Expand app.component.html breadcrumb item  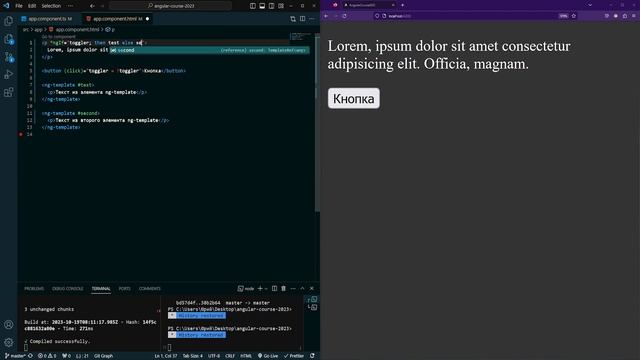tap(74, 29)
